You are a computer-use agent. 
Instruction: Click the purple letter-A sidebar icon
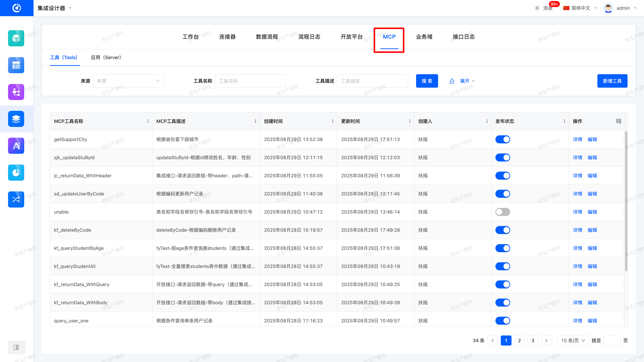pos(16,146)
